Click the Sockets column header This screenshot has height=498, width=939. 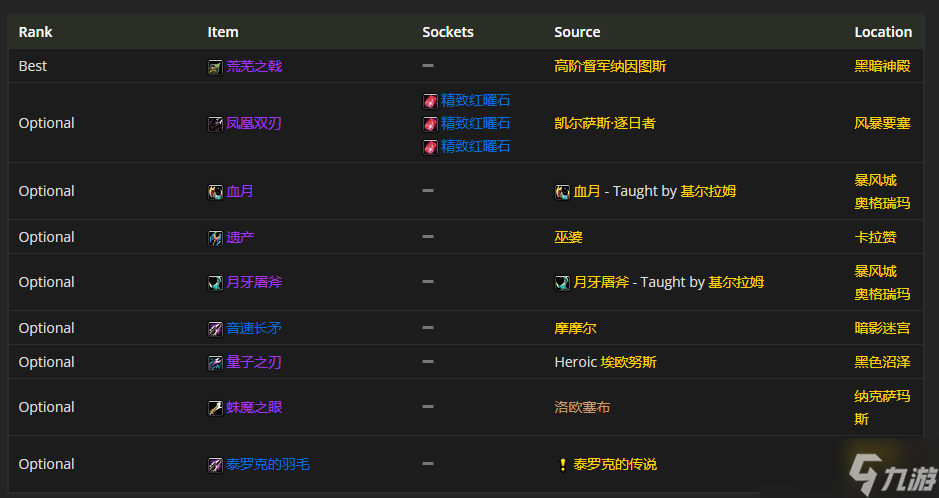click(448, 32)
